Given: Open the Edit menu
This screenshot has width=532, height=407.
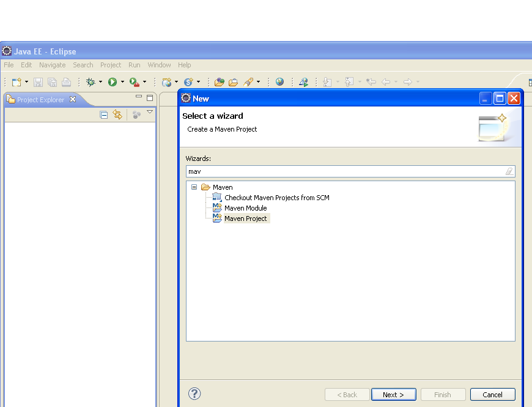Looking at the screenshot, I should [26, 65].
